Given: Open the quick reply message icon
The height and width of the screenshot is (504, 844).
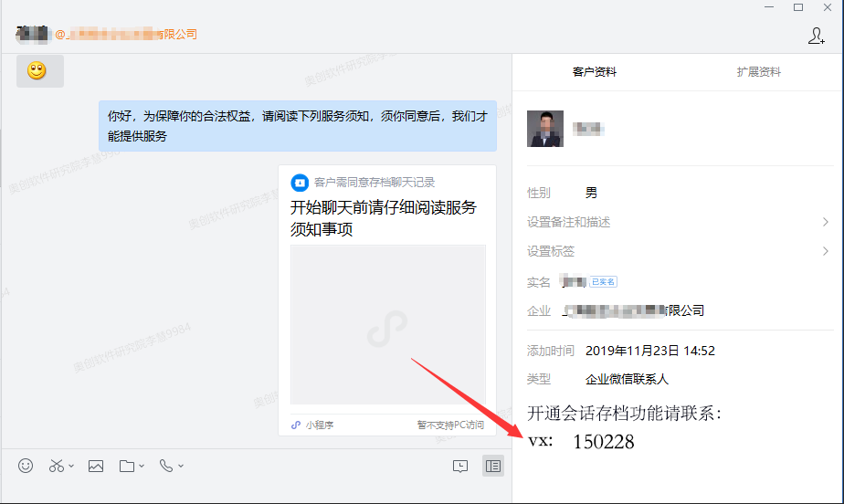Looking at the screenshot, I should pyautogui.click(x=460, y=466).
